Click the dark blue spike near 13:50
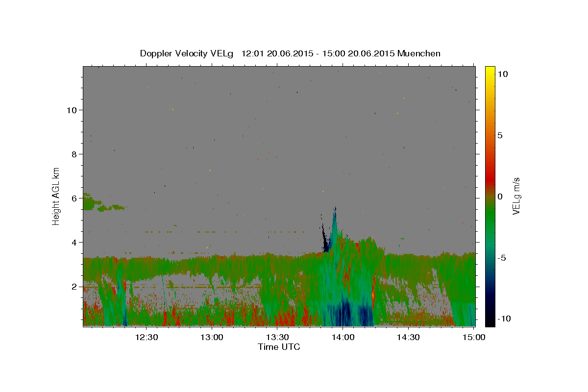This screenshot has height=392, width=588. 325,239
